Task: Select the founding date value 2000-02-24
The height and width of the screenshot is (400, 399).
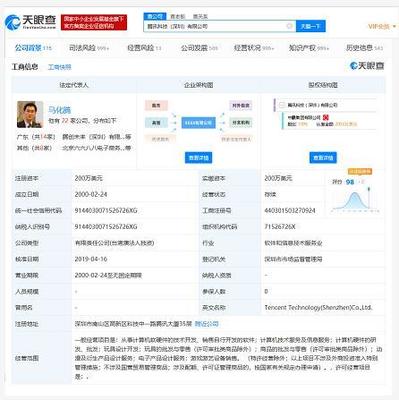Action: click(x=91, y=194)
